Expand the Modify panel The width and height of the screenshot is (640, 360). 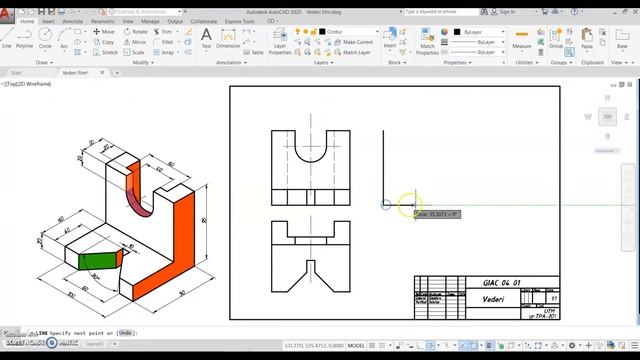point(143,62)
